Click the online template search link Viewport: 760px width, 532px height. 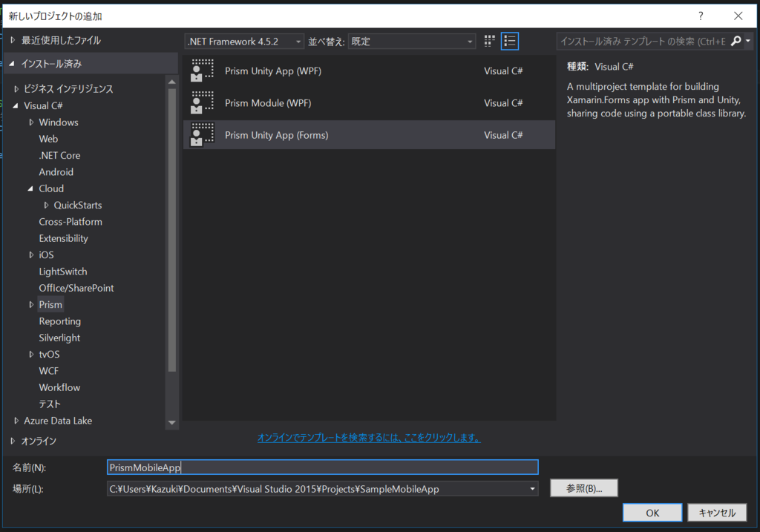tap(369, 438)
